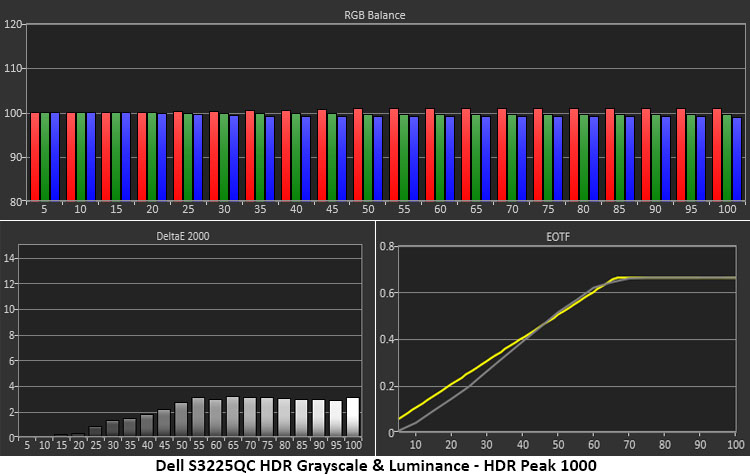Screen dimensions: 750x476
Task: Select the 5 label under DeltaE bars
Action: (x=27, y=445)
